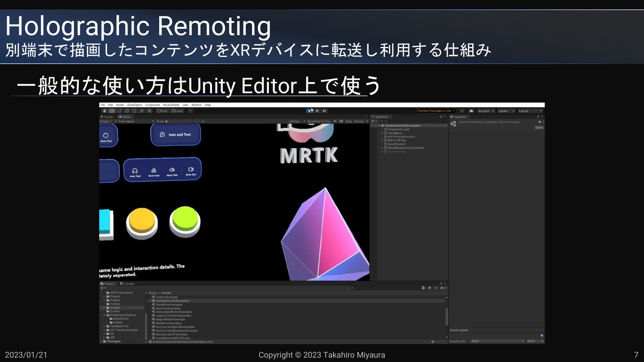Open the Assets menu

pyautogui.click(x=120, y=105)
